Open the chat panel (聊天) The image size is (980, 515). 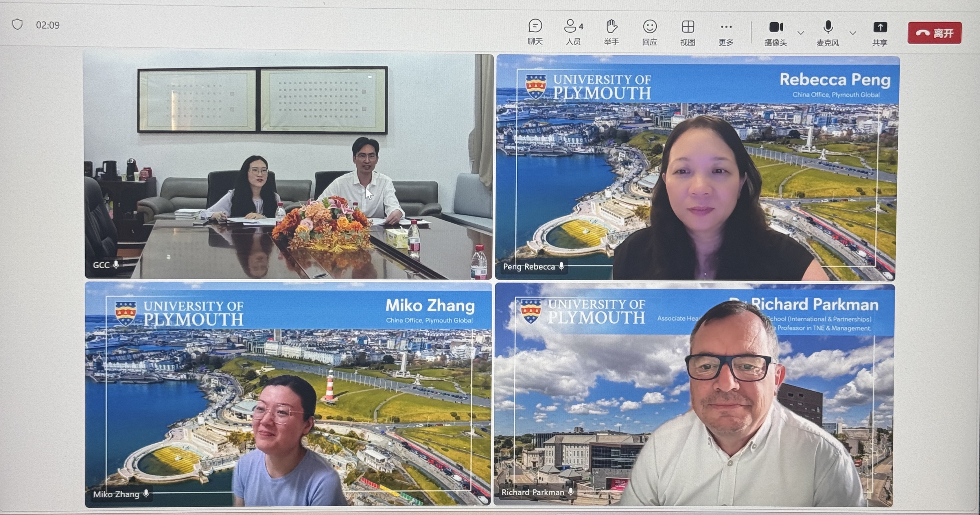pos(535,32)
